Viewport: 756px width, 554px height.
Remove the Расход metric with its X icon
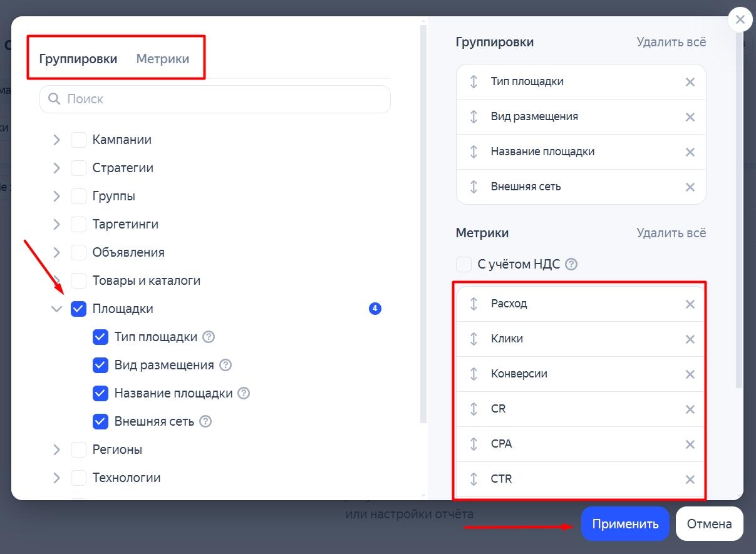click(x=690, y=304)
